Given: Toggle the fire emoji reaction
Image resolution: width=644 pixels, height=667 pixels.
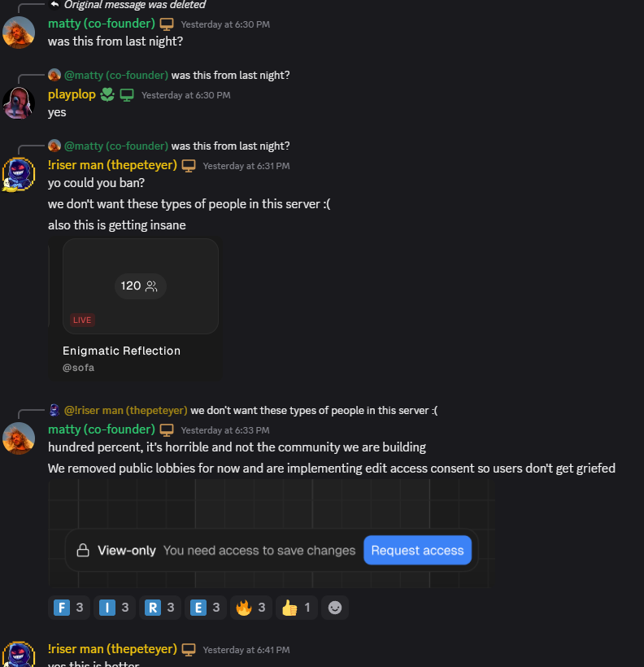Looking at the screenshot, I should click(251, 608).
